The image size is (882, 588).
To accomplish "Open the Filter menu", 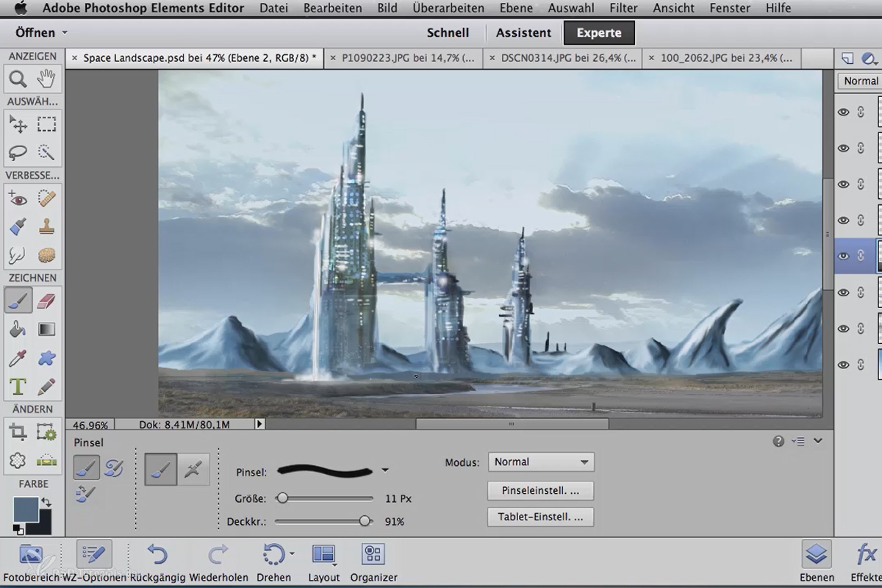I will (623, 8).
